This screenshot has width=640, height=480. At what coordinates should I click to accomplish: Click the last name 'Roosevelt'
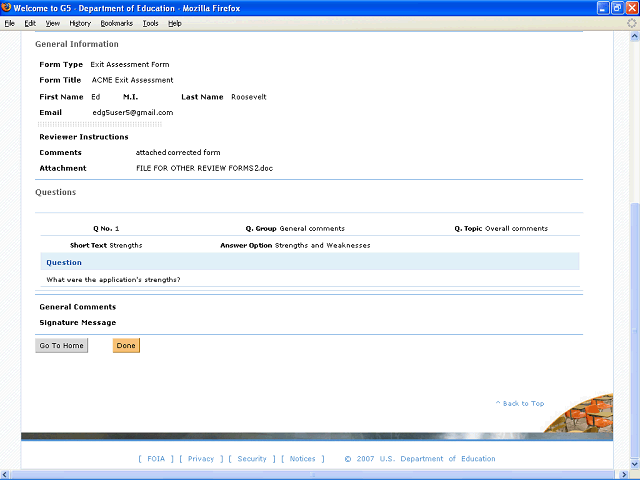coord(249,97)
